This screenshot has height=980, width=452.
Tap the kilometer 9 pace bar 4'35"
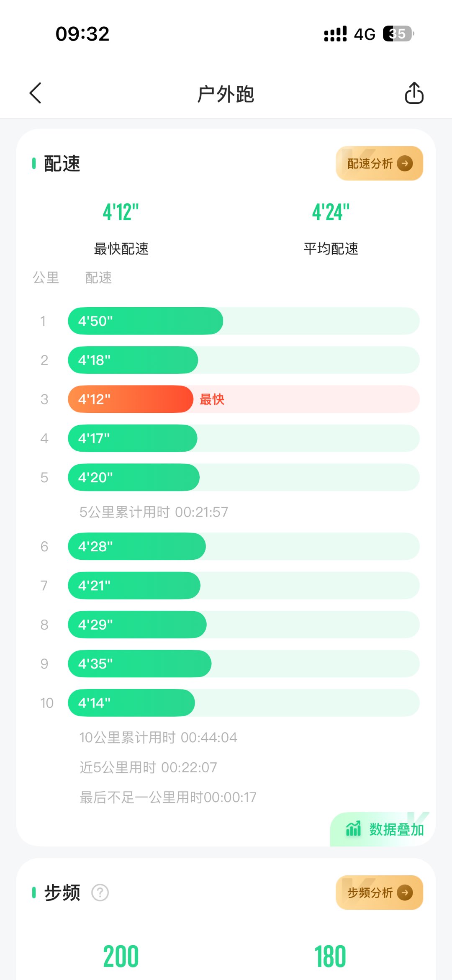(x=139, y=664)
